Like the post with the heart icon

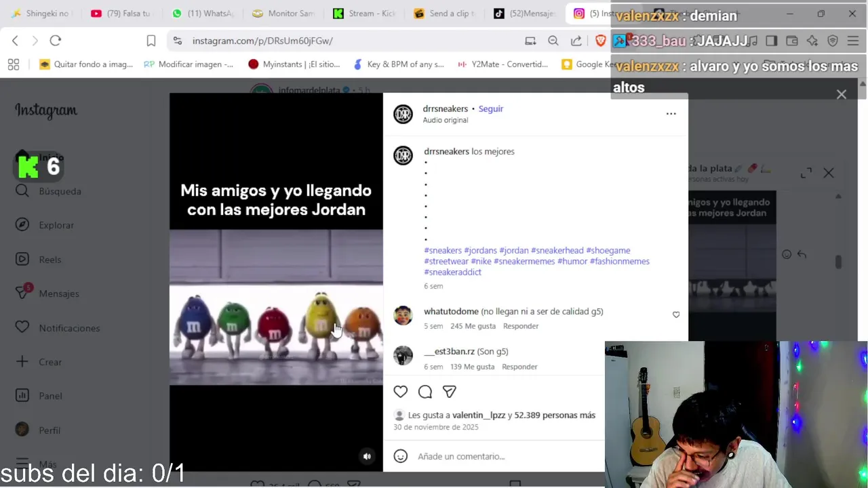[x=401, y=392]
